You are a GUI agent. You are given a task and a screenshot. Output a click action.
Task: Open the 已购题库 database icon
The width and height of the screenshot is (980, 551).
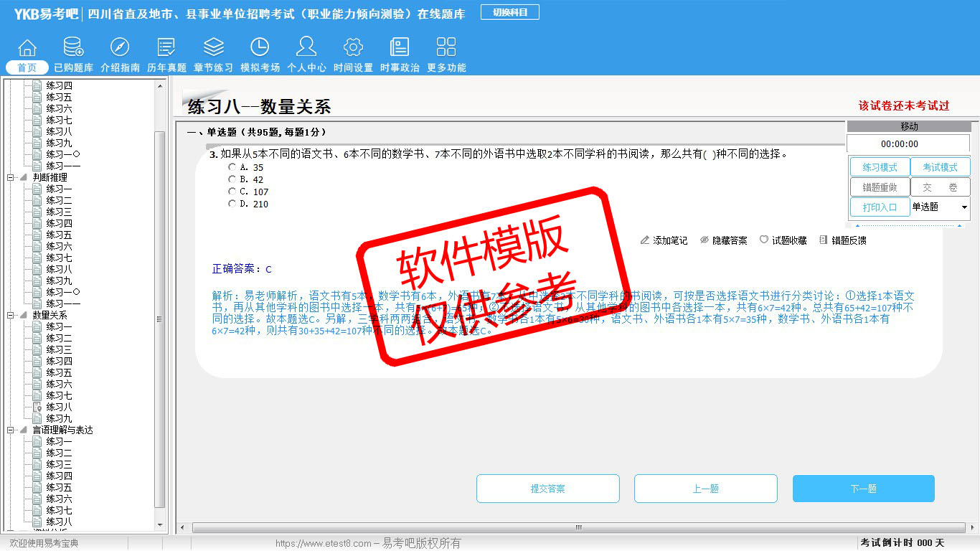[73, 48]
